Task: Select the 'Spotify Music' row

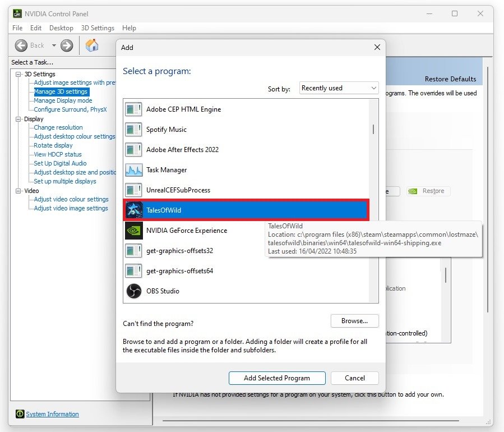Action: tap(246, 129)
